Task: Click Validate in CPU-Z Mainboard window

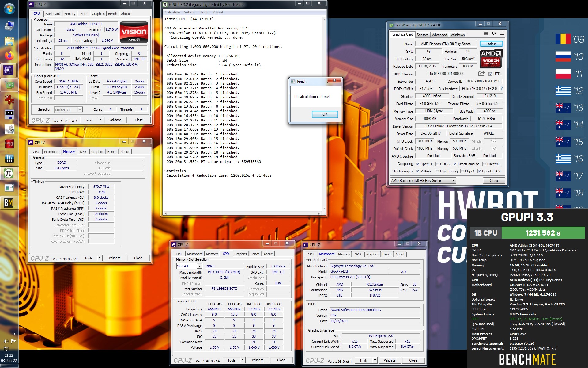Action: coord(390,360)
